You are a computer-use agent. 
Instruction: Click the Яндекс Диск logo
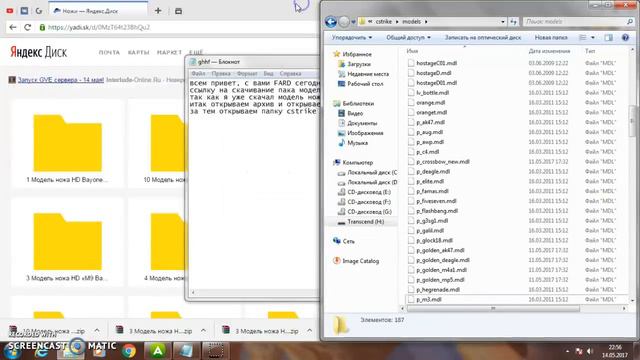pos(38,52)
